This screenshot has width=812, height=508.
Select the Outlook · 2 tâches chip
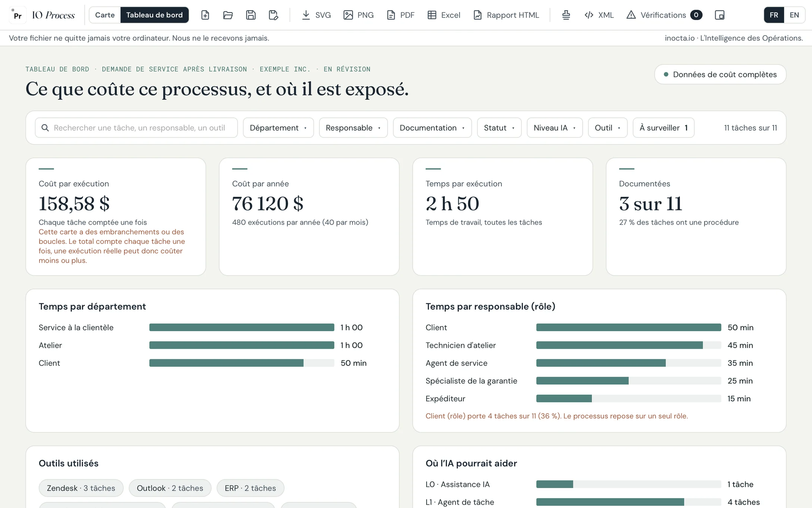point(170,488)
